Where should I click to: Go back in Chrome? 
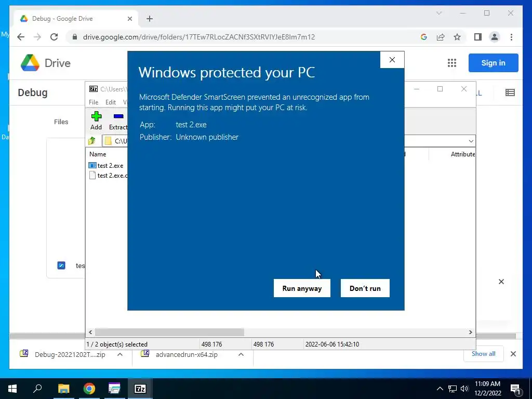21,37
